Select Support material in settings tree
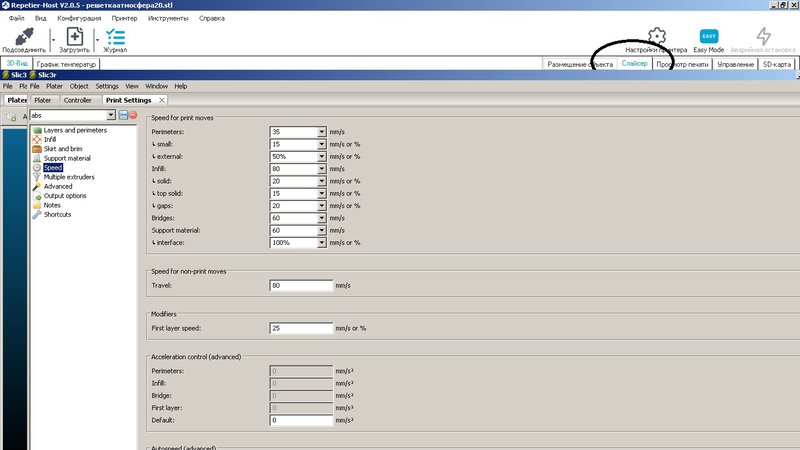 pos(67,158)
